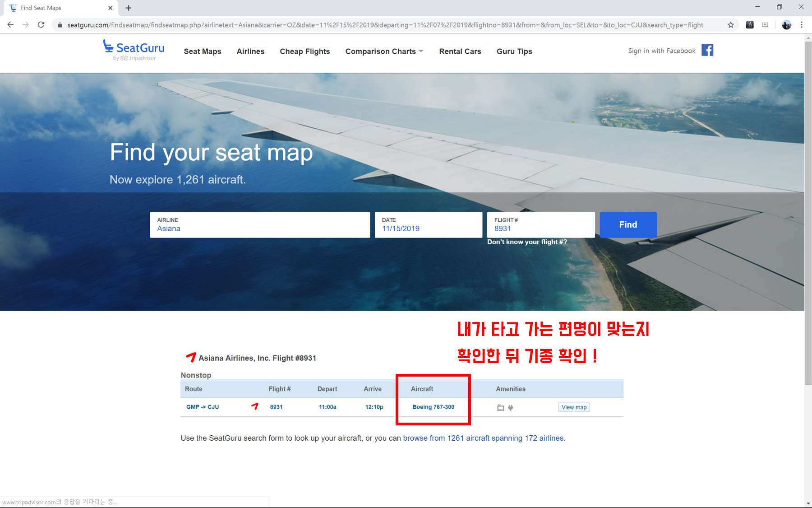Click the Date field showing 11/15/2019
This screenshot has height=508, width=812.
click(x=429, y=224)
